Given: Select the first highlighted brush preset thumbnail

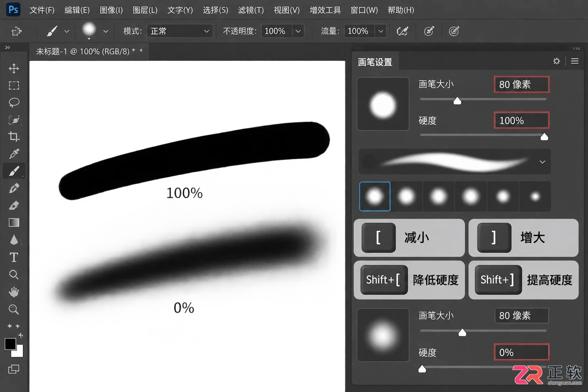Looking at the screenshot, I should coord(375,196).
